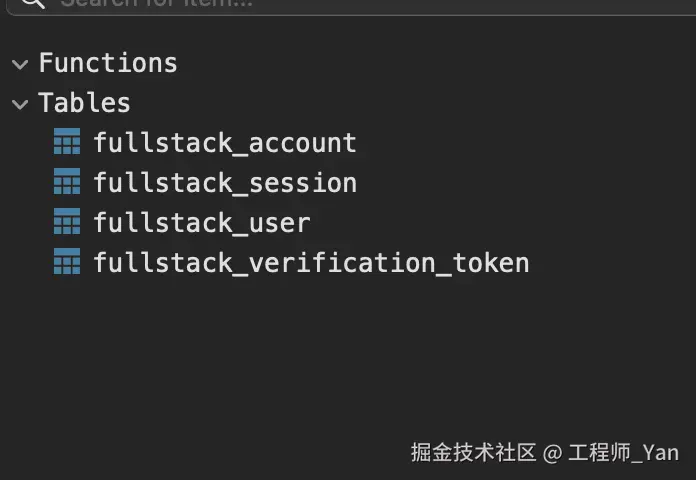Click the 掘金技术社区 watermark text
696x480 pixels.
(x=473, y=453)
